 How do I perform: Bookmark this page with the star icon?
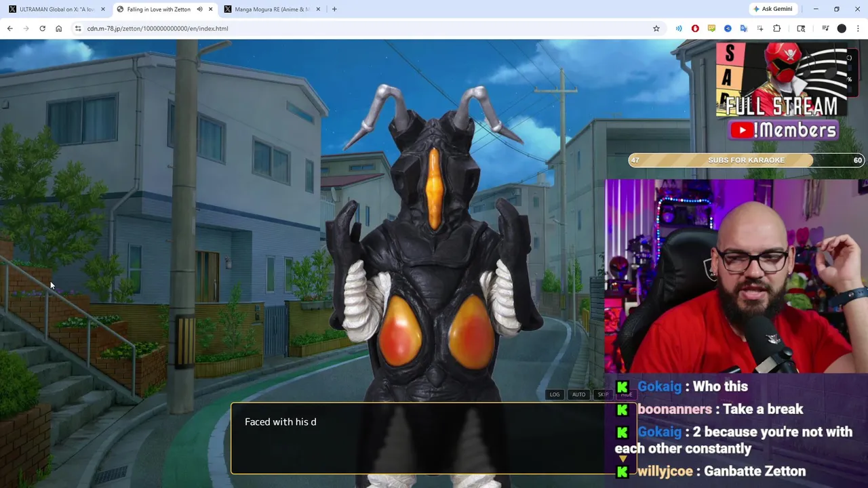pyautogui.click(x=656, y=28)
